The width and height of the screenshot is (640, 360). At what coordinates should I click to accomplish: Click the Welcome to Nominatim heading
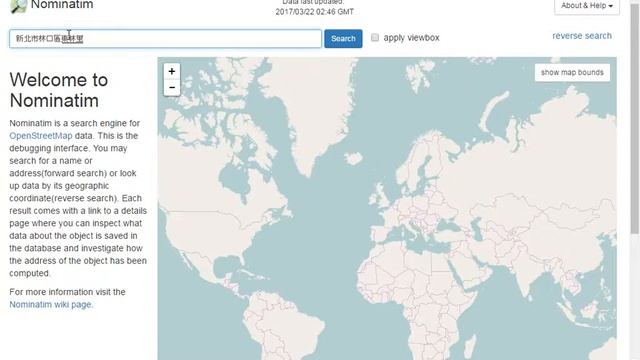pos(59,90)
